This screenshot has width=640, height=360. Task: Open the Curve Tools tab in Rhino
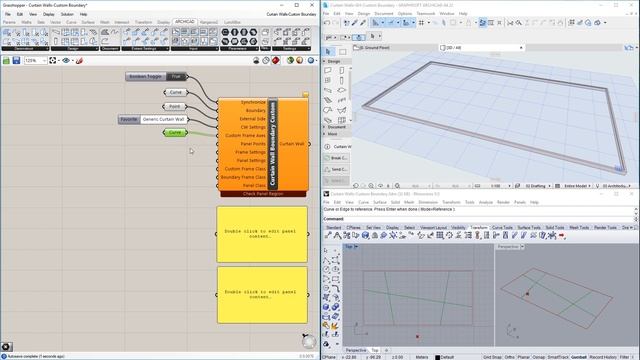point(502,227)
